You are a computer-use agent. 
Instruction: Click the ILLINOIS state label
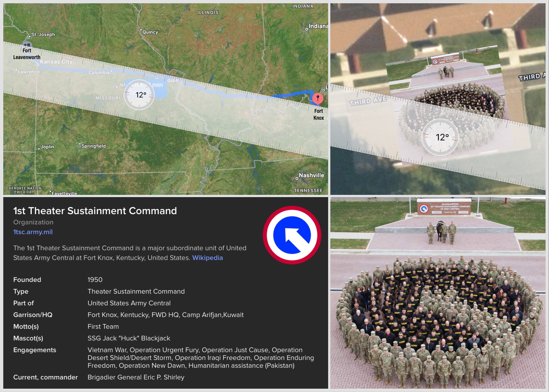[x=208, y=12]
